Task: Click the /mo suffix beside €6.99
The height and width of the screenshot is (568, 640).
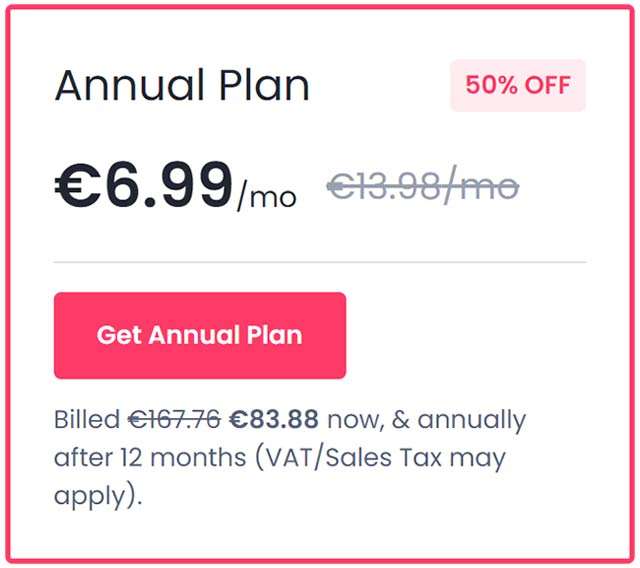Action: pyautogui.click(x=267, y=197)
